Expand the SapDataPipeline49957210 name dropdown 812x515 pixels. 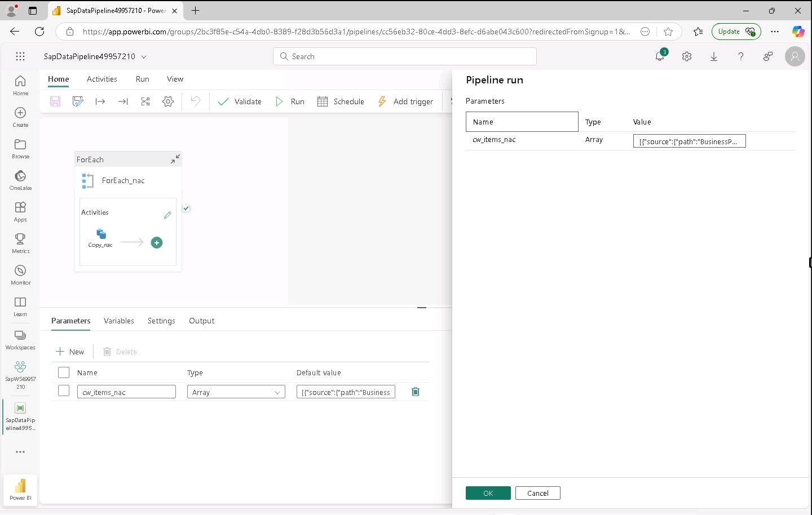(x=144, y=57)
